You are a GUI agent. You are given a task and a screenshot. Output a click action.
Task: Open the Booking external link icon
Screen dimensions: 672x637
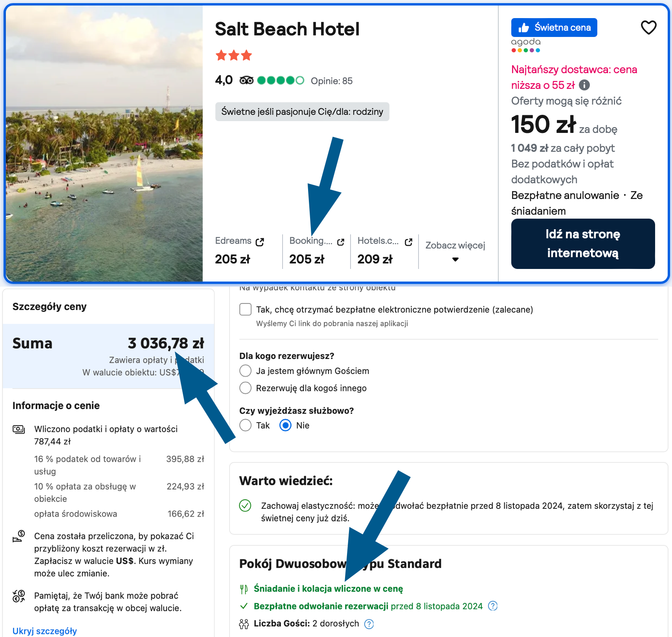[x=341, y=242]
